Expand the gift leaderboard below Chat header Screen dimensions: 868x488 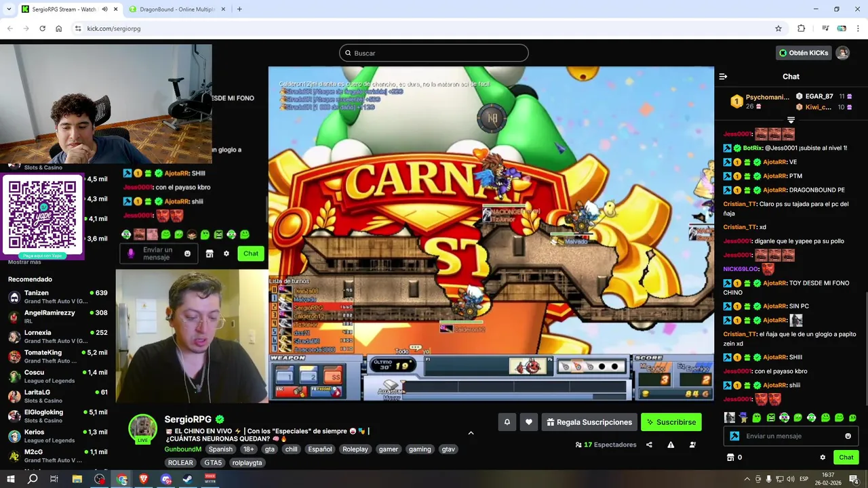(791, 120)
